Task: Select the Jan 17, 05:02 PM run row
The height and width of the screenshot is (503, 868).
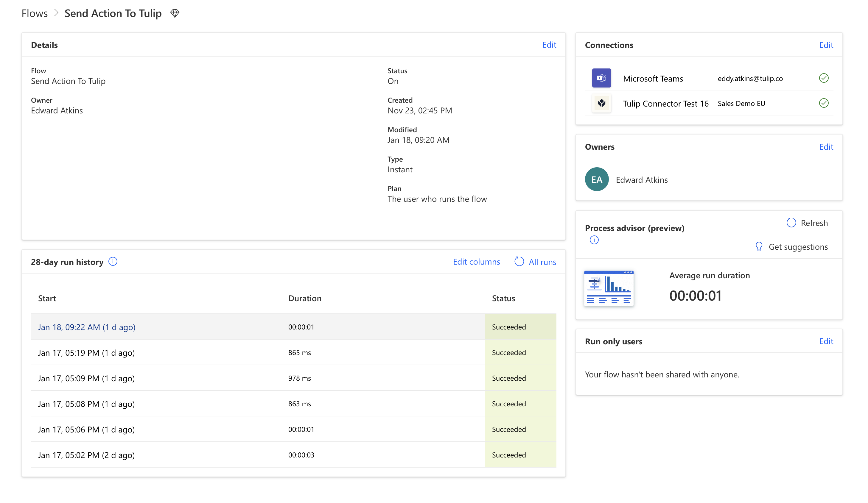Action: click(x=86, y=455)
